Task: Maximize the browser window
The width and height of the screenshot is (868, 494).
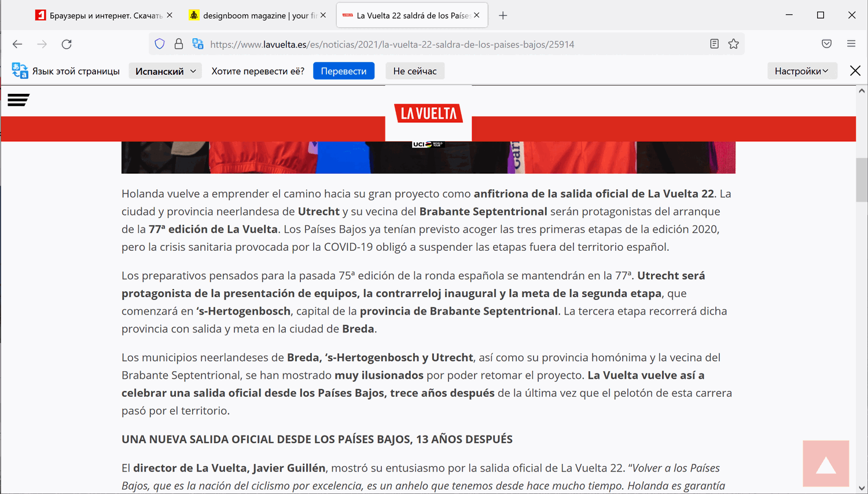Action: pos(821,15)
